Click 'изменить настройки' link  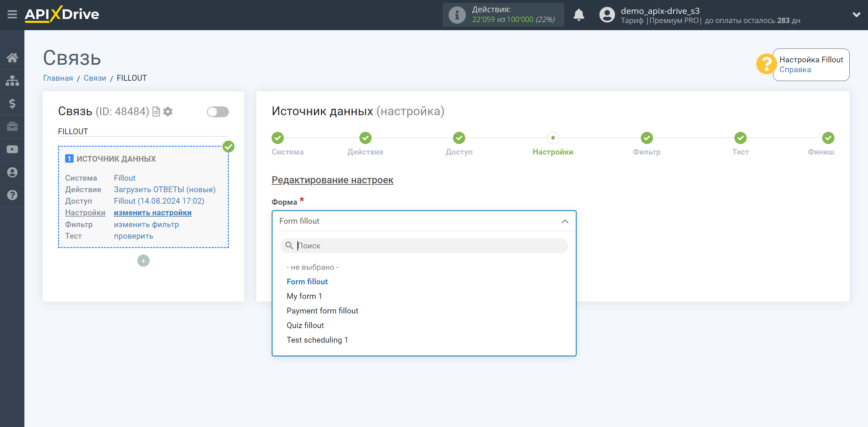click(153, 212)
